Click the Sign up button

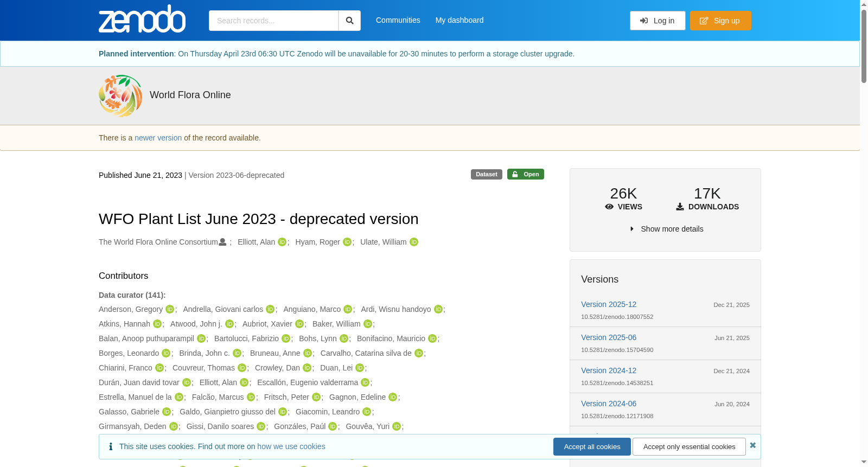click(x=720, y=21)
